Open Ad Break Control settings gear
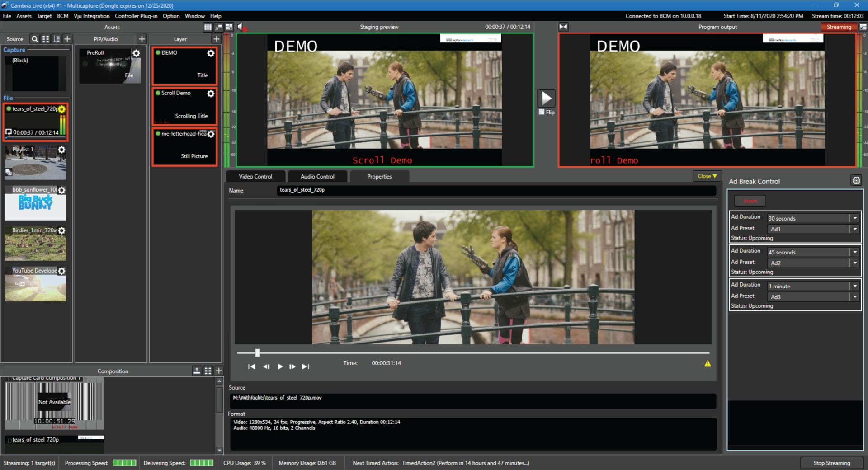This screenshot has width=868, height=470. point(856,181)
